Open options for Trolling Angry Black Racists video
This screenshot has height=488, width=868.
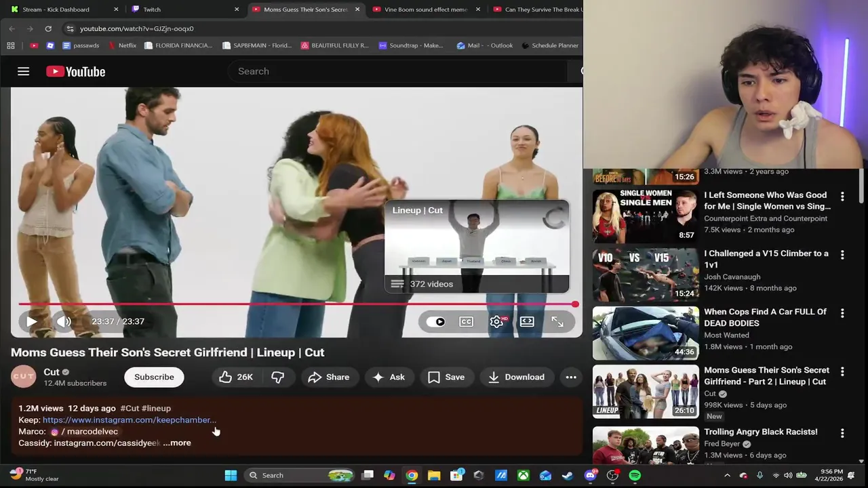click(x=842, y=433)
